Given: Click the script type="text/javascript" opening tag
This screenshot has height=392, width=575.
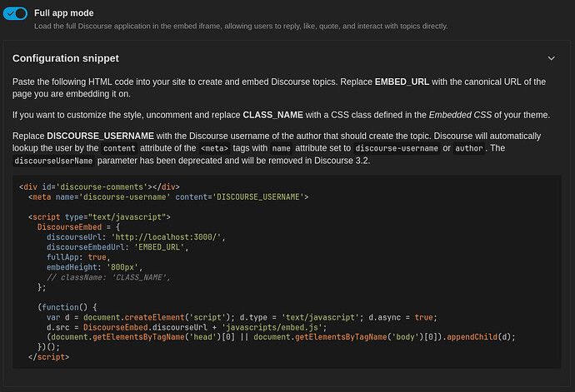Looking at the screenshot, I should [99, 217].
